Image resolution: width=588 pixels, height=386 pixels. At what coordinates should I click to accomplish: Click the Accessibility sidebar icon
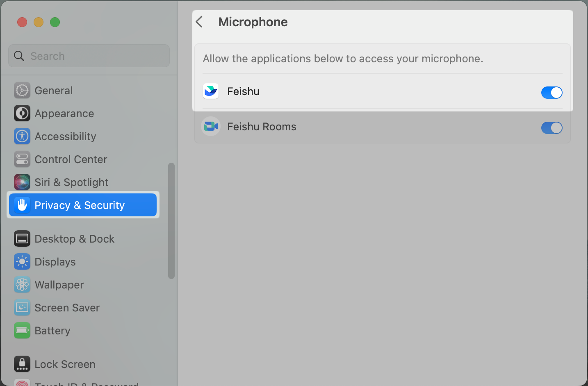22,136
